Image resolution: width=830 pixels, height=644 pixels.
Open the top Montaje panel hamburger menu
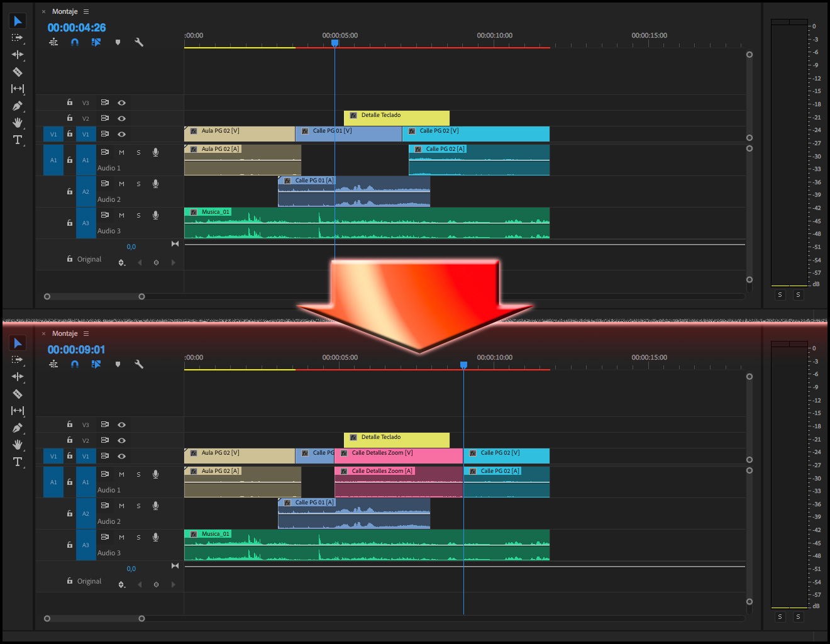point(86,12)
